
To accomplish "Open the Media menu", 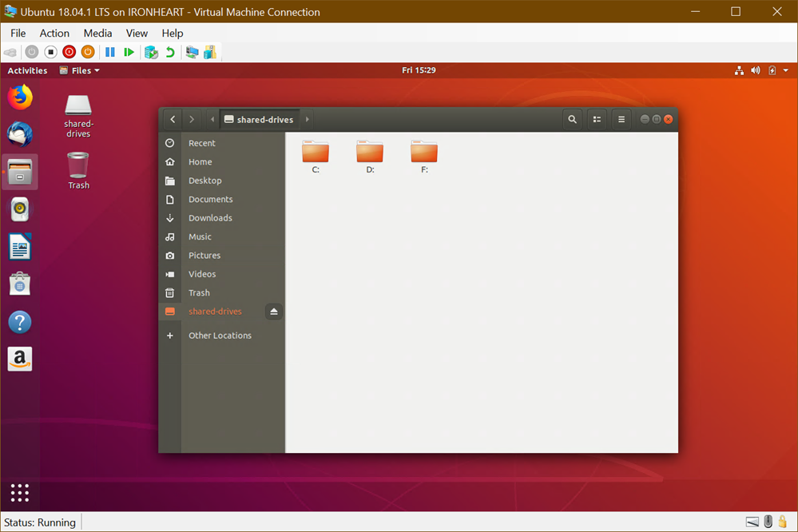I will (x=97, y=33).
